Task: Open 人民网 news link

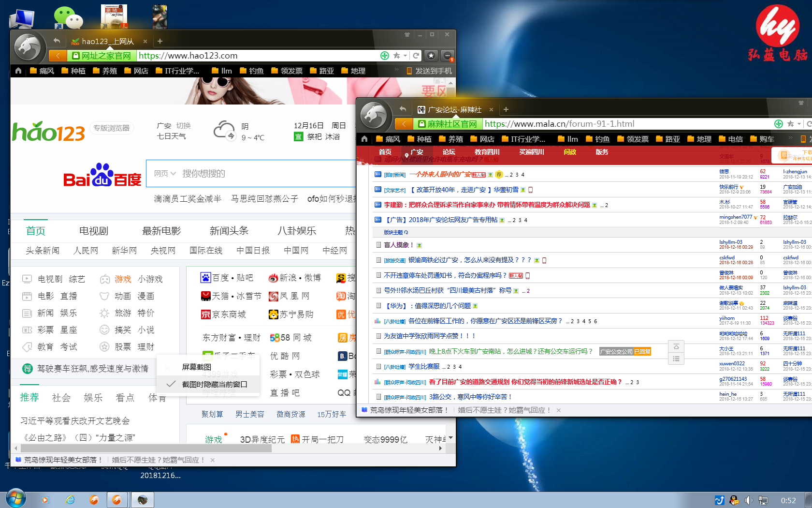Action: (86, 250)
